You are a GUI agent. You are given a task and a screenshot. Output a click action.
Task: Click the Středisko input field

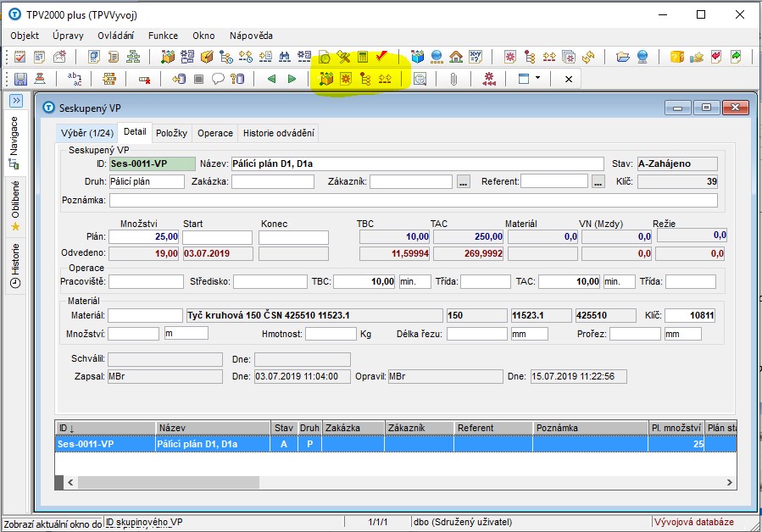[270, 281]
